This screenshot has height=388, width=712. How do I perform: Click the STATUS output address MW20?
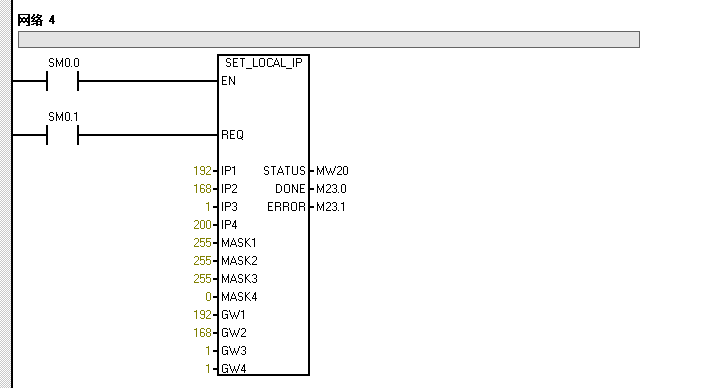tap(332, 171)
